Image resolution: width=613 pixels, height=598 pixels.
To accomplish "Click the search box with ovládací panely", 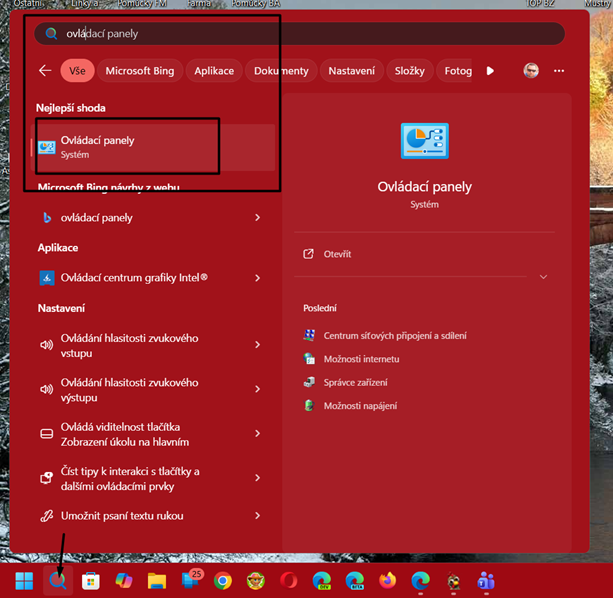I will tap(299, 34).
